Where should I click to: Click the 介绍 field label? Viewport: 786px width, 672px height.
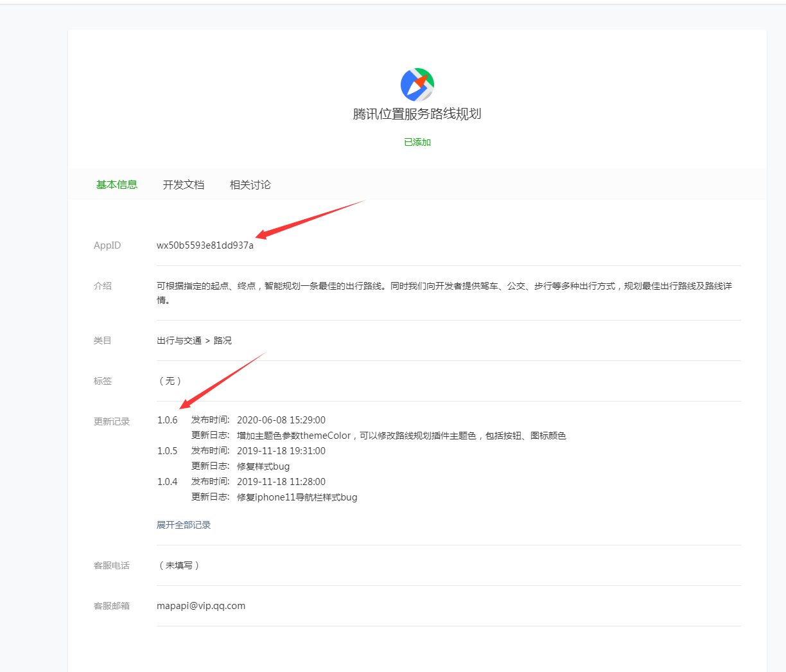click(x=103, y=286)
